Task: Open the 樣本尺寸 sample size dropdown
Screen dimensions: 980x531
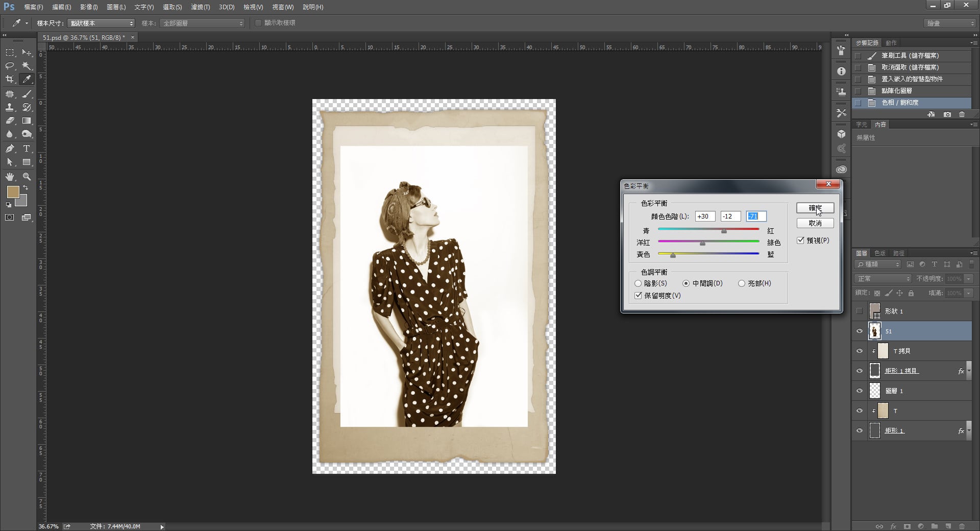Action: pyautogui.click(x=101, y=23)
